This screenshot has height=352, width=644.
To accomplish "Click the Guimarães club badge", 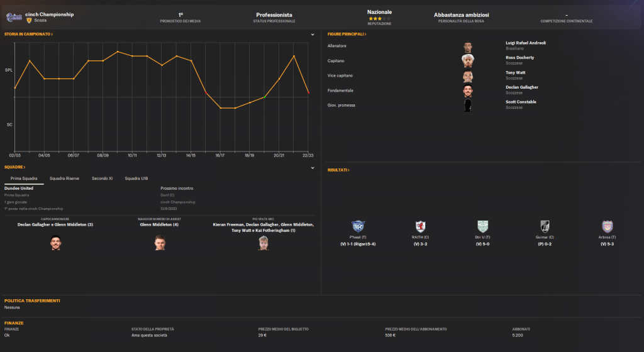I will [545, 226].
